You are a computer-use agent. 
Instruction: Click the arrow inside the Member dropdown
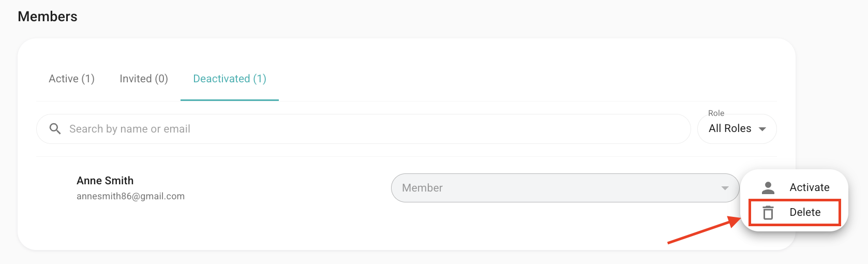725,188
